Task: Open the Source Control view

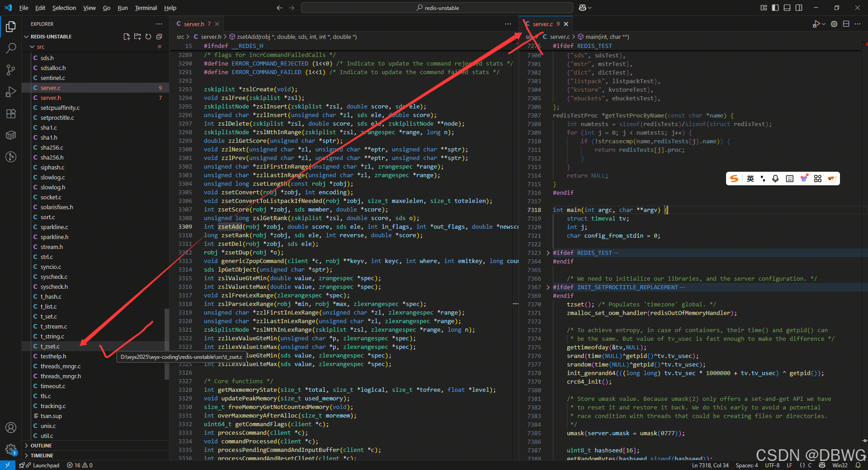Action: point(11,70)
